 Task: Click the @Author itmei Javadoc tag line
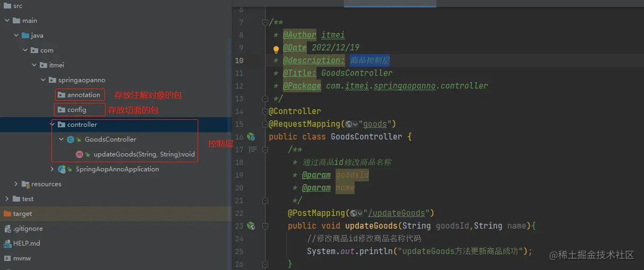click(314, 35)
